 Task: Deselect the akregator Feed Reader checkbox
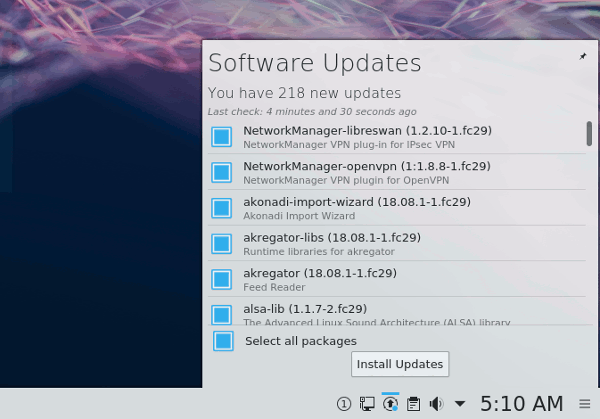coord(222,279)
